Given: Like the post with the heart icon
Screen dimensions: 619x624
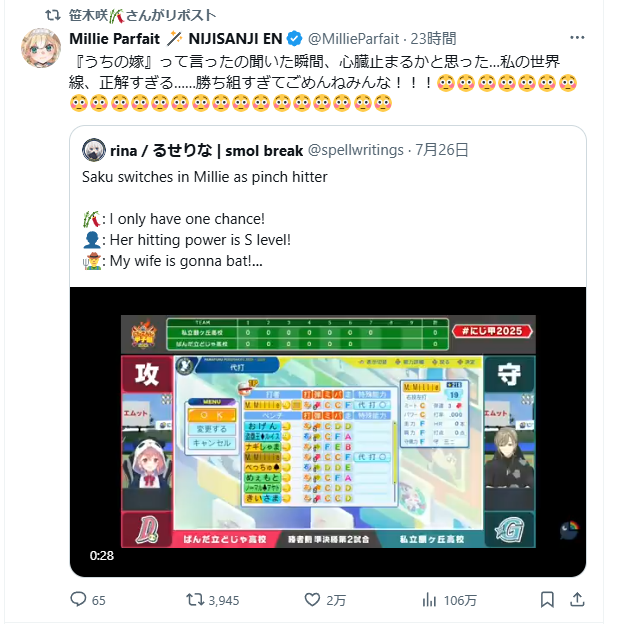Looking at the screenshot, I should 312,599.
